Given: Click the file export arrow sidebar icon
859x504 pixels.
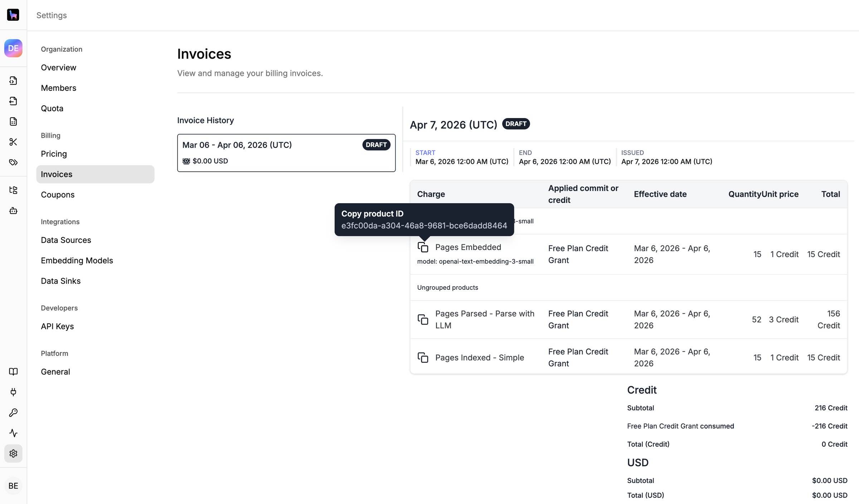Looking at the screenshot, I should pyautogui.click(x=13, y=101).
